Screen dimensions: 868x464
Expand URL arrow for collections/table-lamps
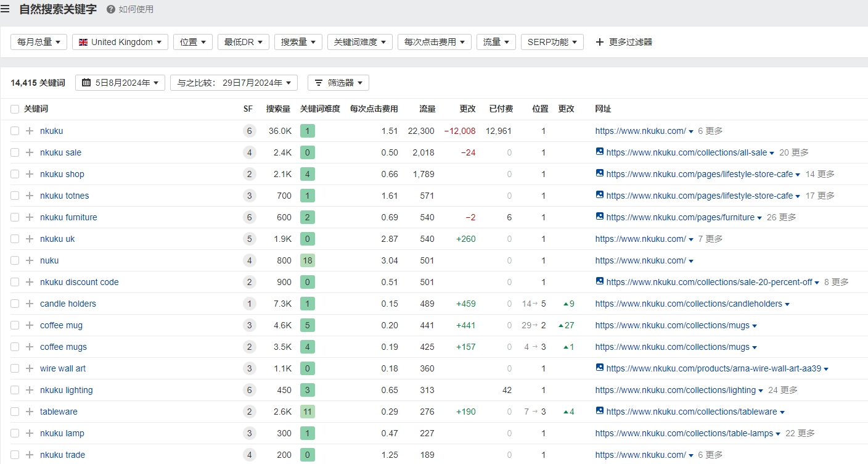coord(779,434)
